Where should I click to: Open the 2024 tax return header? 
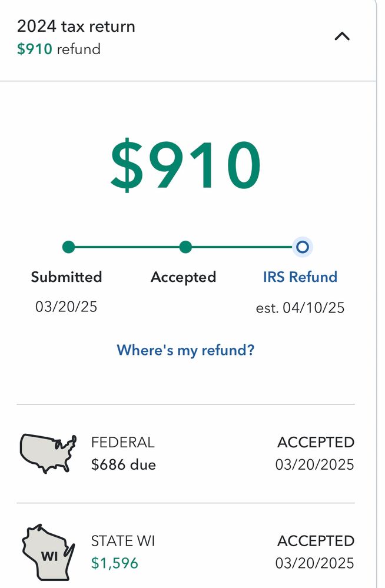click(76, 26)
